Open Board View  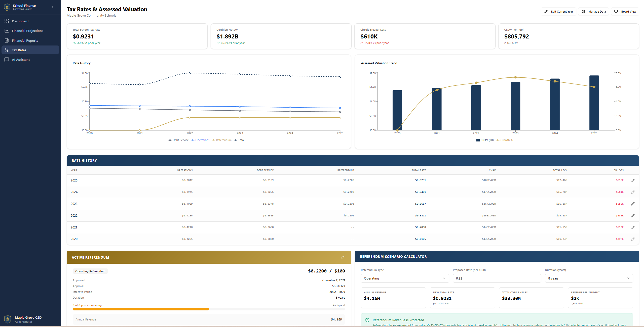[625, 12]
